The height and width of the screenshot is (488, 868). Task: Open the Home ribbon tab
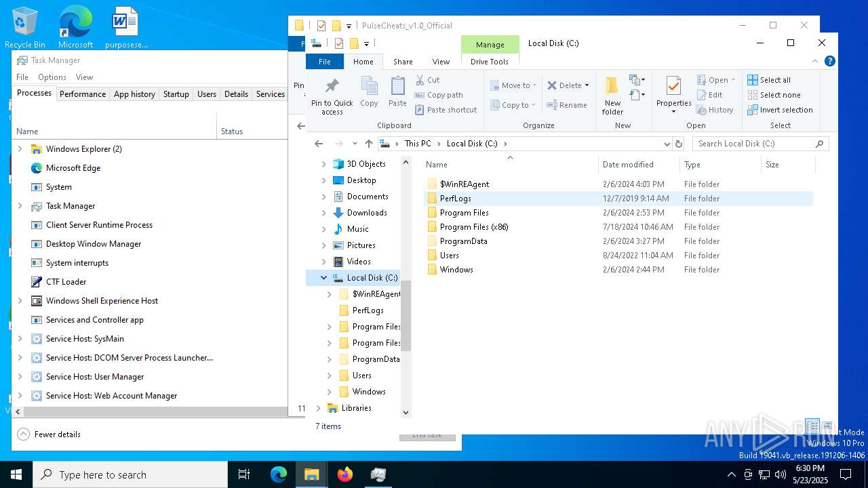pyautogui.click(x=363, y=62)
